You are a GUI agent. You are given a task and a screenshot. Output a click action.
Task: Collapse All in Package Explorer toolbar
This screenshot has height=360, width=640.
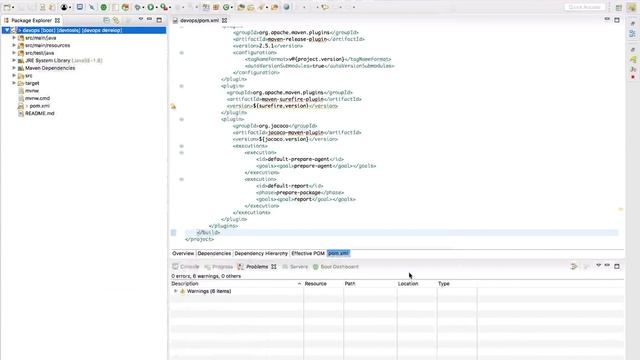coord(106,20)
